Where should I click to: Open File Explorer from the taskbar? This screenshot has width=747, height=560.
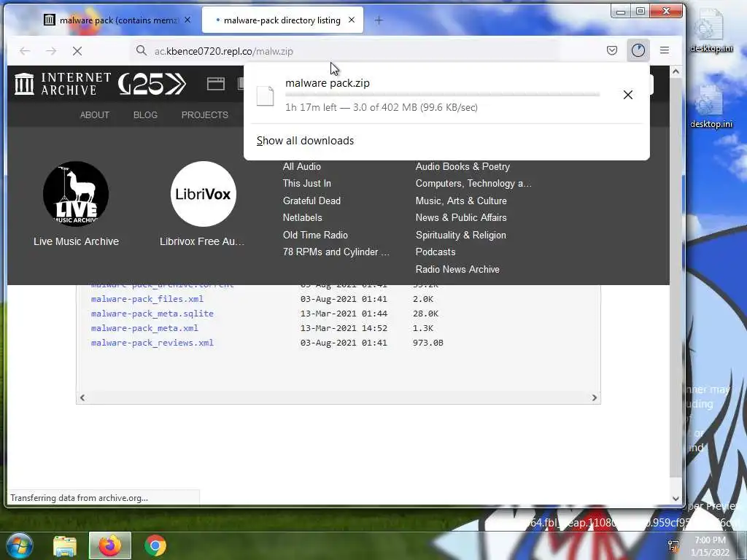pyautogui.click(x=65, y=545)
